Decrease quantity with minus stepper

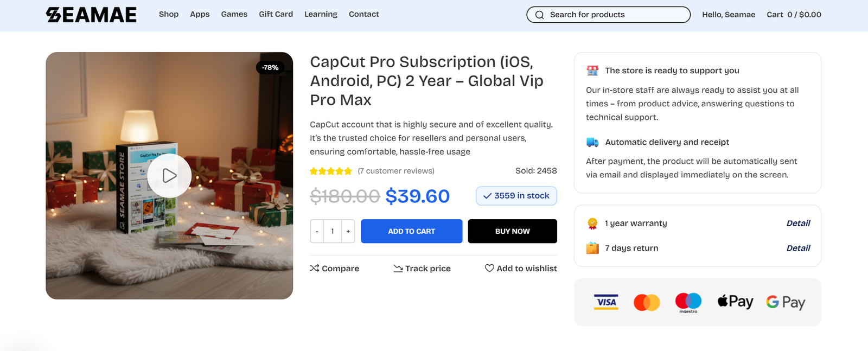pos(316,231)
